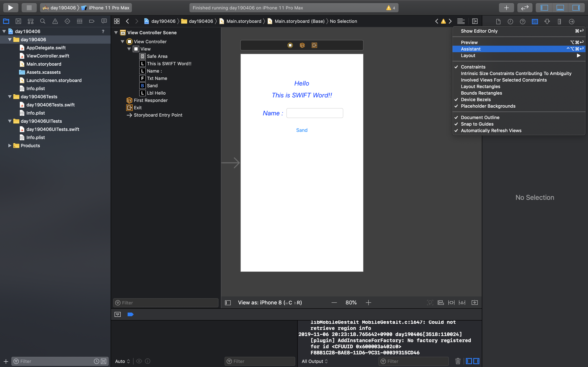The width and height of the screenshot is (588, 367).
Task: Open the Library plus button
Action: click(506, 8)
